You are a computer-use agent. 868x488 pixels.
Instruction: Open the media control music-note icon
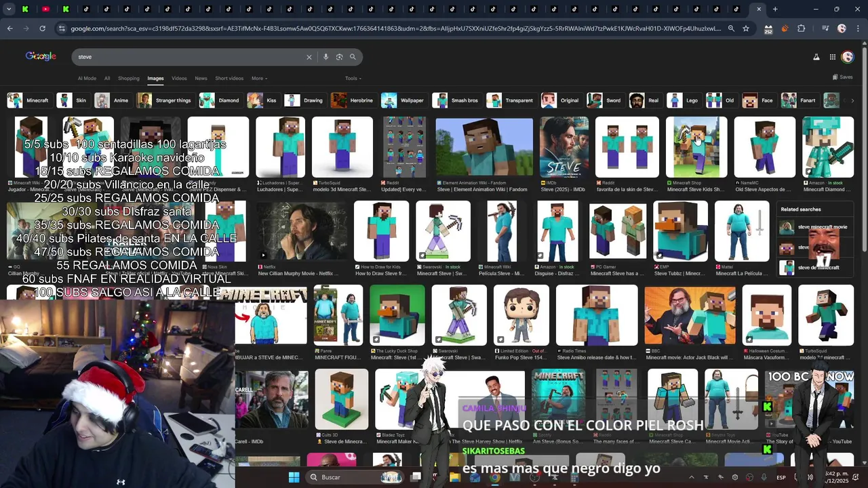click(825, 28)
